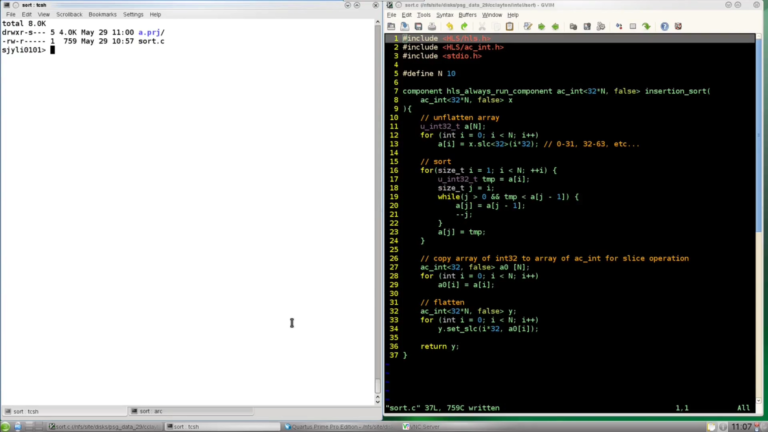Click the Save session icon in GVim
The image size is (768, 432).
tap(587, 26)
